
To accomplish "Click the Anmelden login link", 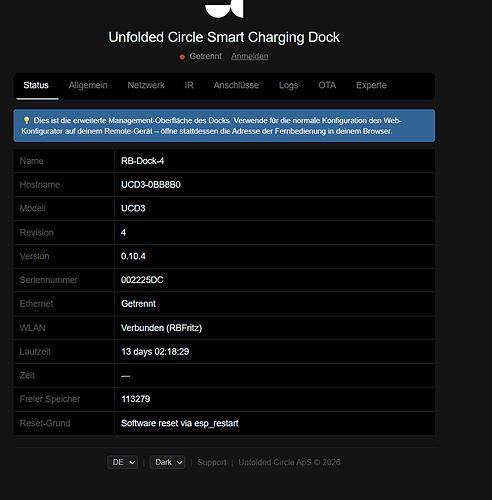I will [x=250, y=56].
